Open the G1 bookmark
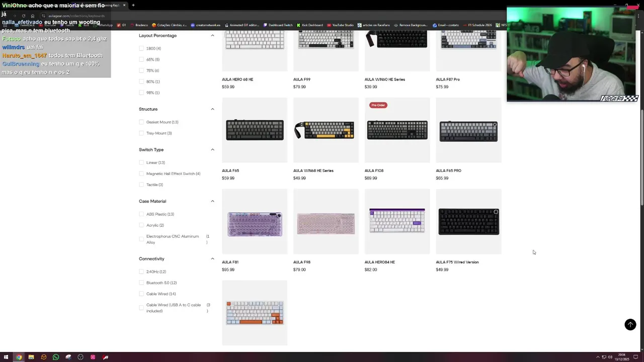 121,25
